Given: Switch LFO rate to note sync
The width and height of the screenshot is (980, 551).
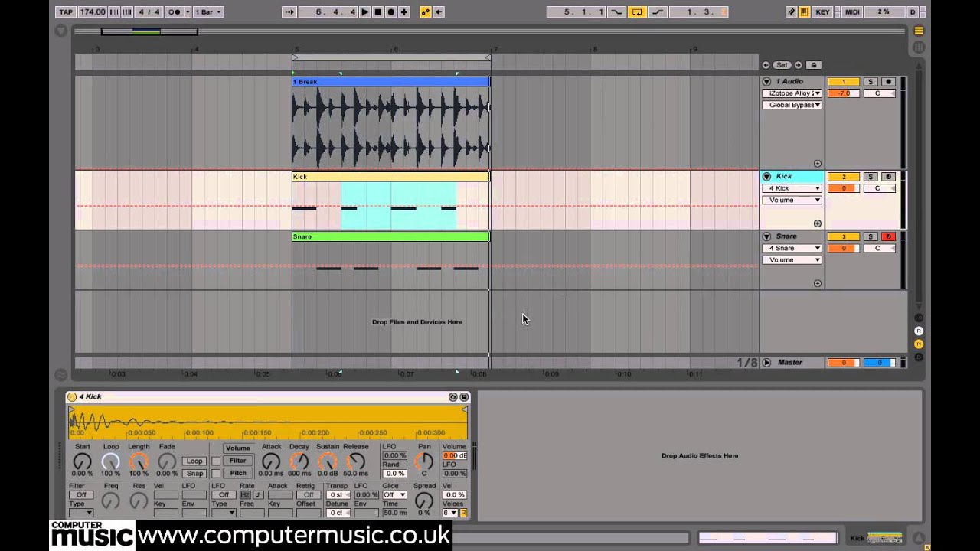Looking at the screenshot, I should [258, 495].
